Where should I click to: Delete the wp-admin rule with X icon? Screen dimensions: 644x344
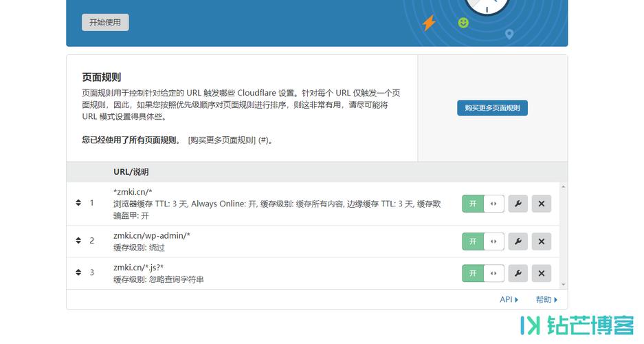click(x=542, y=241)
